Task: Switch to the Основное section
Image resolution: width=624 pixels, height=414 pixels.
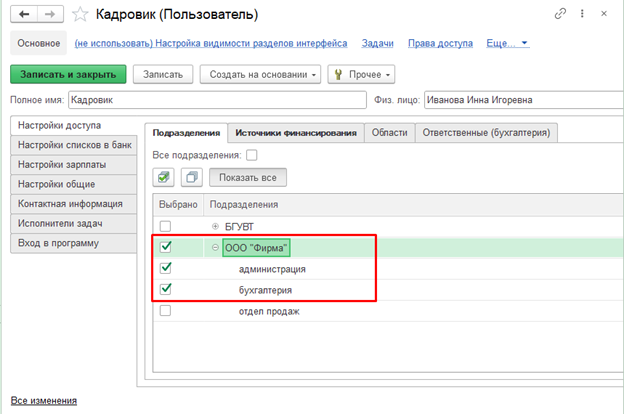Action: [x=39, y=43]
